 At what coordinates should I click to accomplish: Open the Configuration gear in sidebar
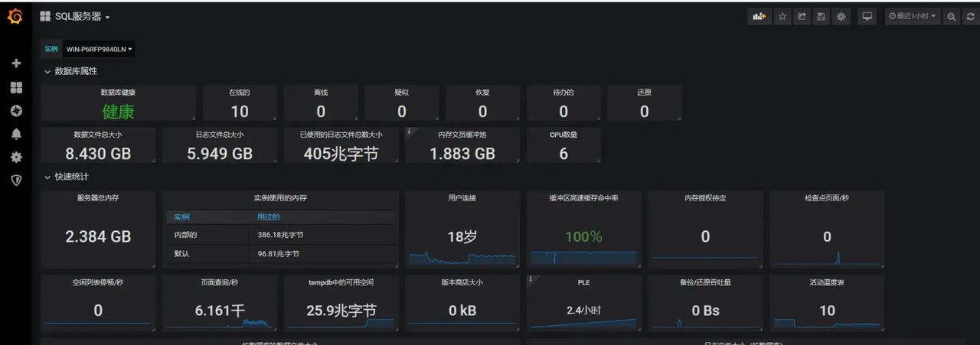click(16, 158)
